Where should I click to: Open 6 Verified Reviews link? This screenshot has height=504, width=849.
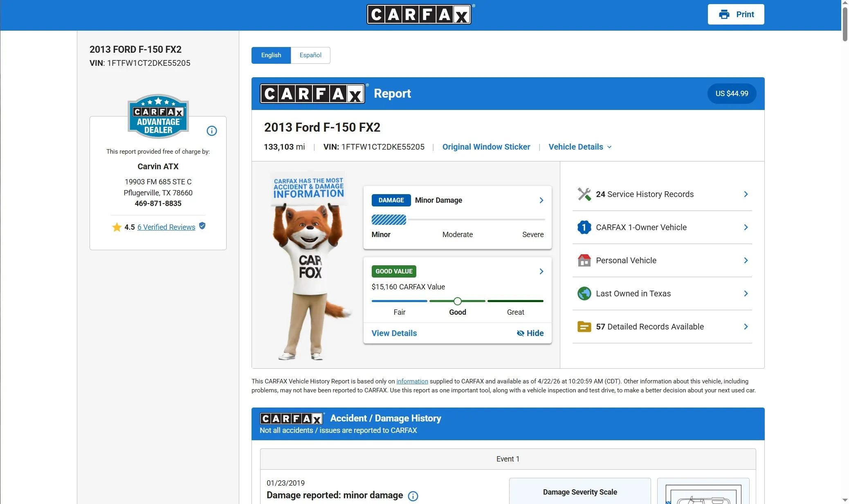(x=166, y=227)
